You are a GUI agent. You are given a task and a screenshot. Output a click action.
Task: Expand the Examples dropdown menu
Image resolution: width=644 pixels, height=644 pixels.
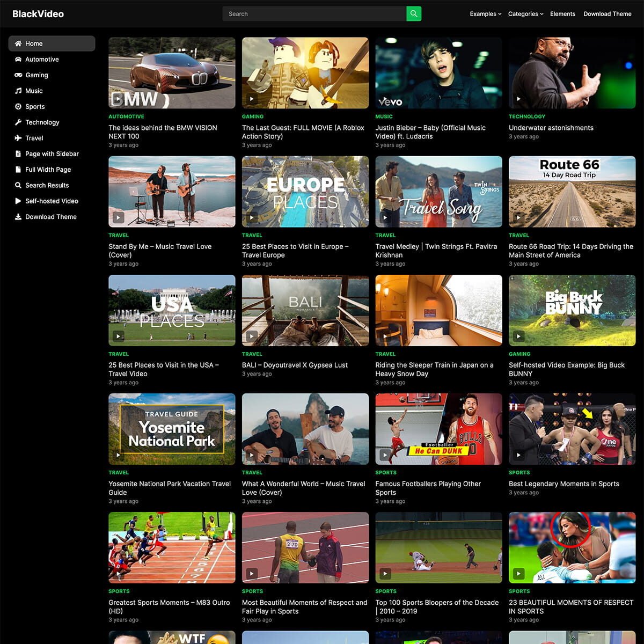coord(485,14)
